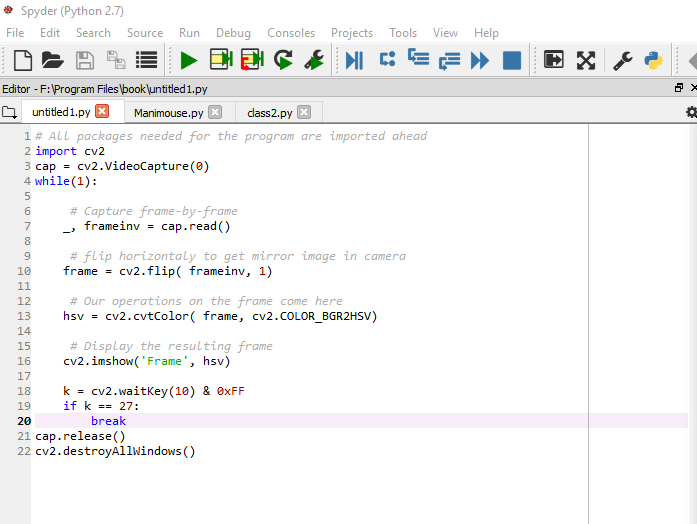Viewport: 697px width, 524px height.
Task: Click the Save all files icon
Action: [x=116, y=60]
